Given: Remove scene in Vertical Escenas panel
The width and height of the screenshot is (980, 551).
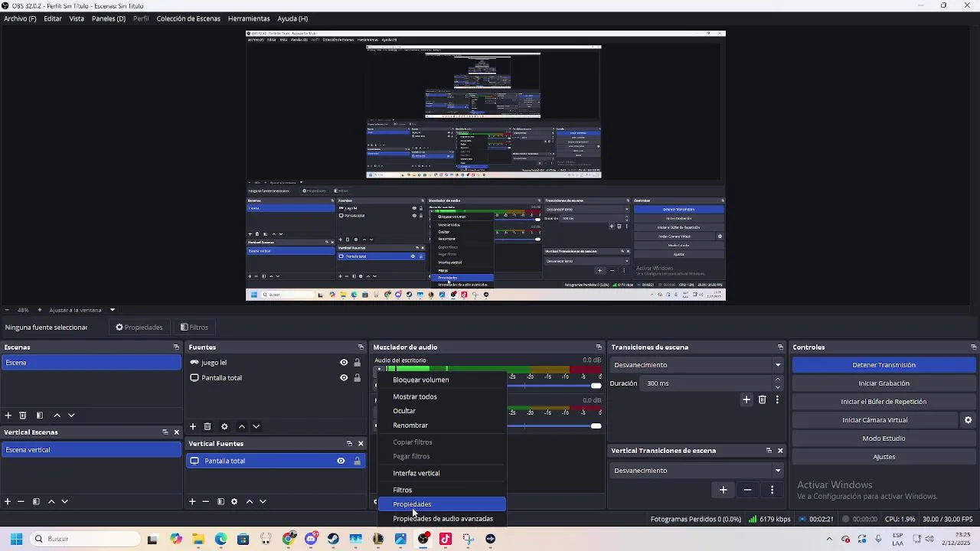Looking at the screenshot, I should 21,501.
